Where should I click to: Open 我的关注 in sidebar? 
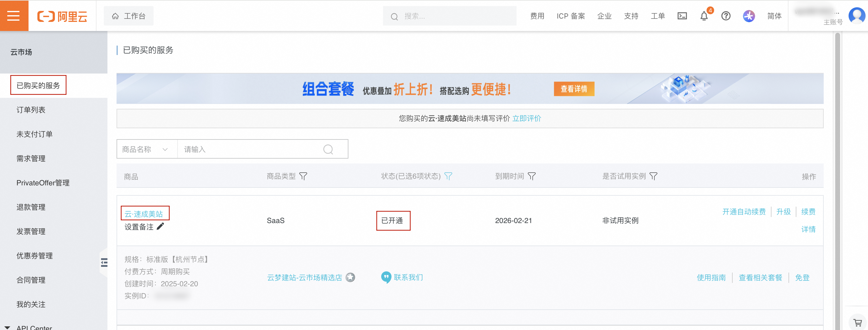(x=31, y=304)
